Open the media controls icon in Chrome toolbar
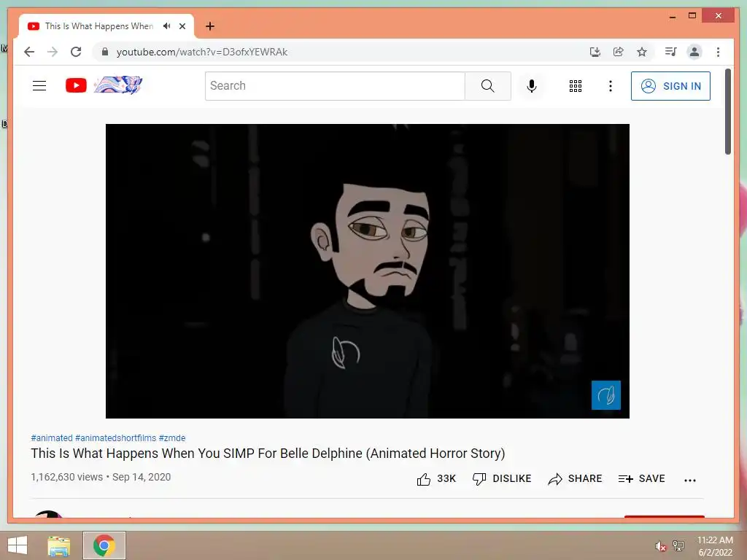747x560 pixels. pyautogui.click(x=671, y=52)
